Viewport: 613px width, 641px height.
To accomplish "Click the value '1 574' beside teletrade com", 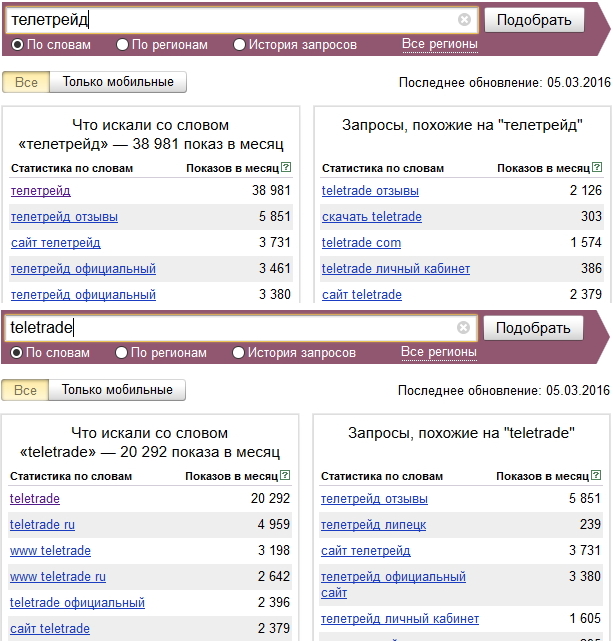I will pos(586,242).
